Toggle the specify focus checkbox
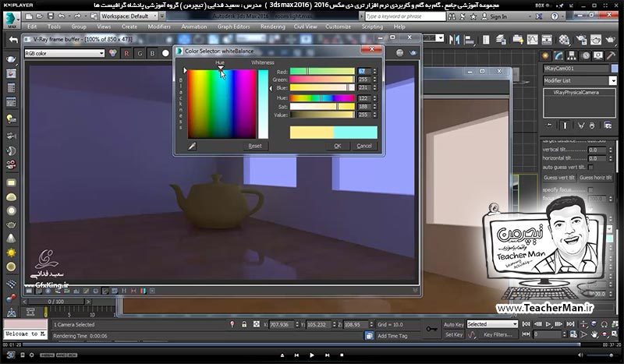Screen dimensions: 624x364 click(590, 189)
